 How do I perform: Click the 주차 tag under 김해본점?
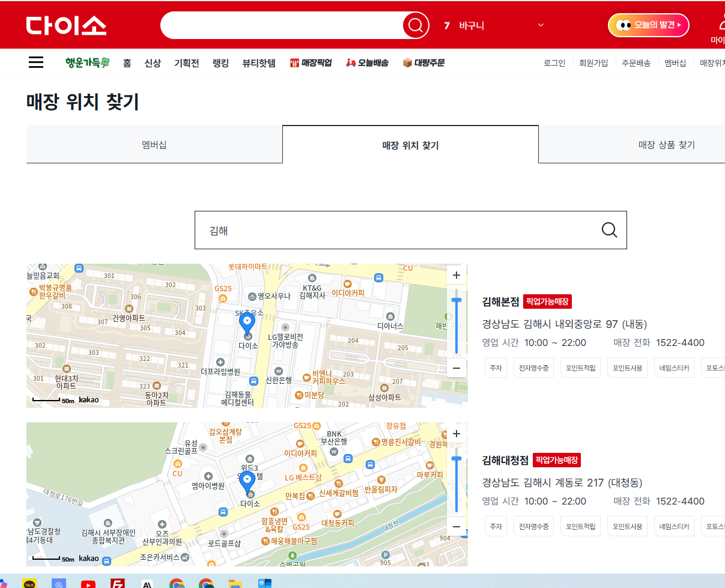[x=496, y=368]
